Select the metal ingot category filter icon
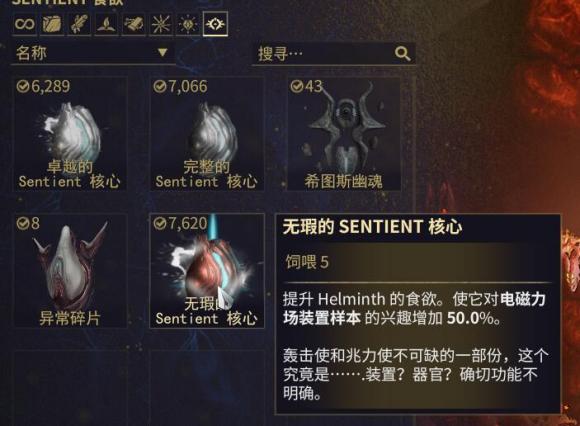 click(134, 24)
